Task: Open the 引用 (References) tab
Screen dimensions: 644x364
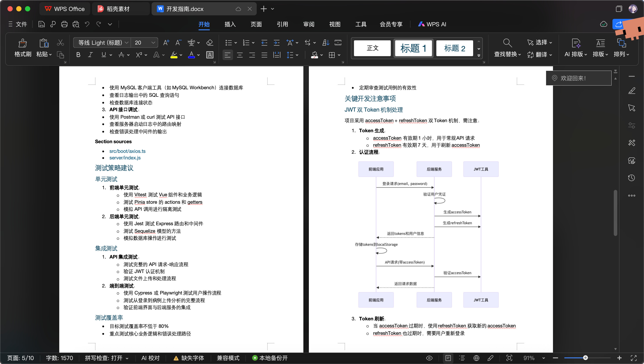Action: click(x=283, y=24)
